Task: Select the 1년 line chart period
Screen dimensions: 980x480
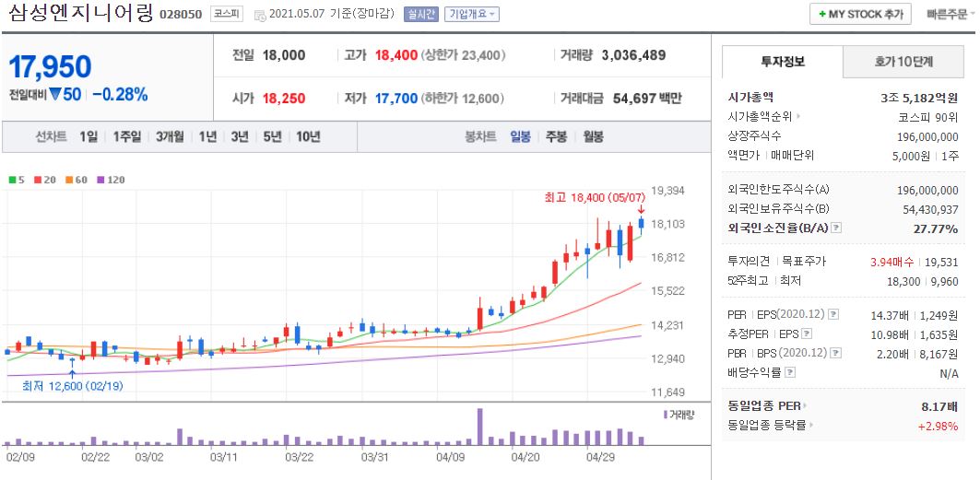Action: (x=208, y=136)
